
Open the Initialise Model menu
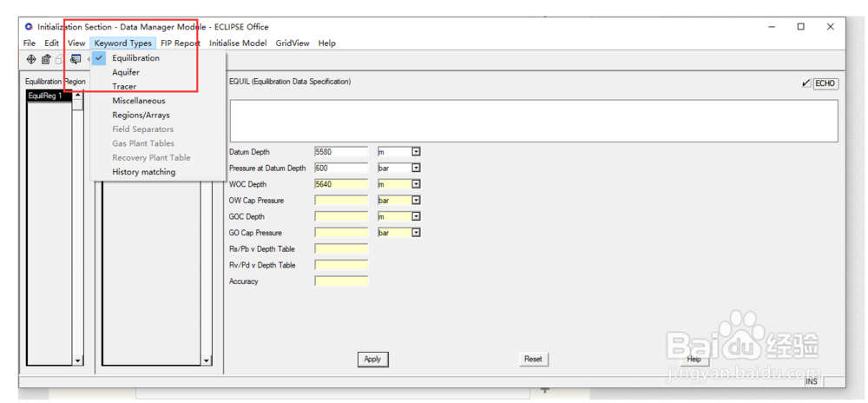(238, 43)
